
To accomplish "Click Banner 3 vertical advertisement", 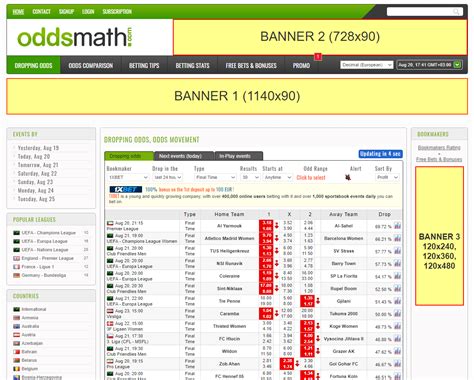I will (439, 236).
